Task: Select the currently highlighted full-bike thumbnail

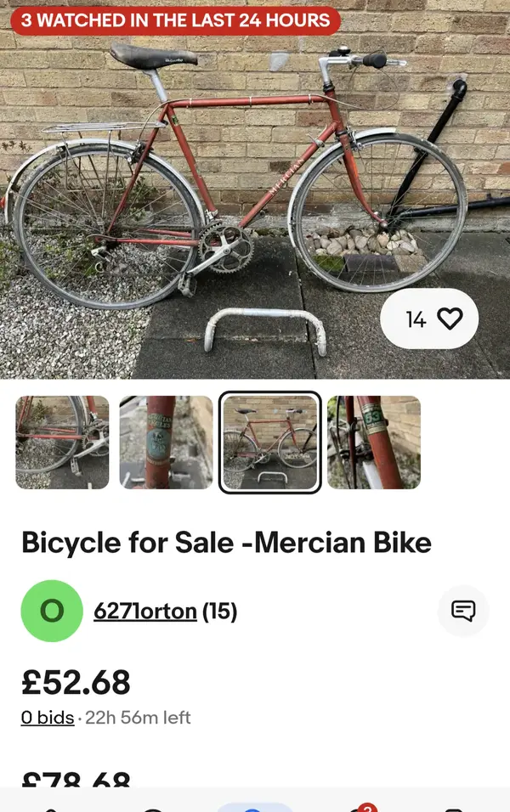Action: tap(270, 443)
